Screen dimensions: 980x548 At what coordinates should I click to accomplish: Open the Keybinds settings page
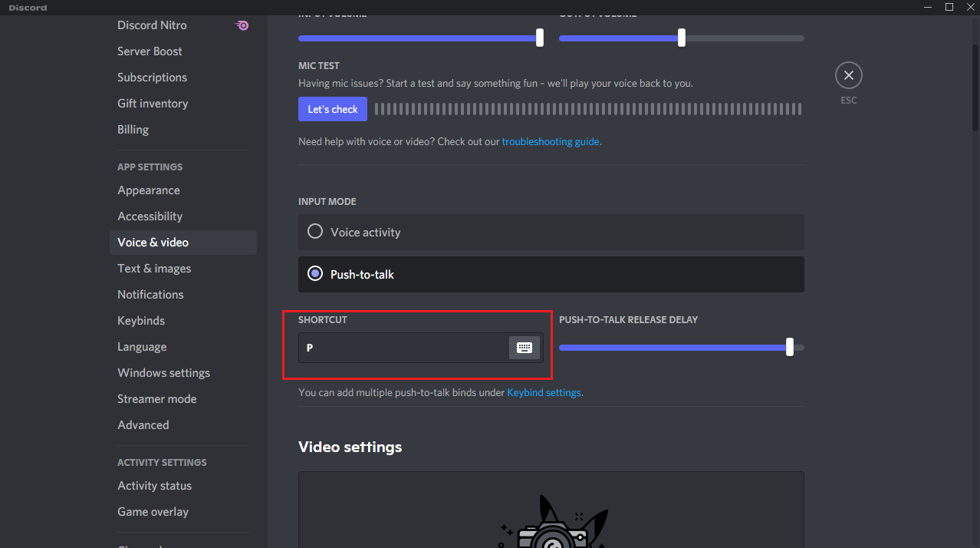click(141, 320)
